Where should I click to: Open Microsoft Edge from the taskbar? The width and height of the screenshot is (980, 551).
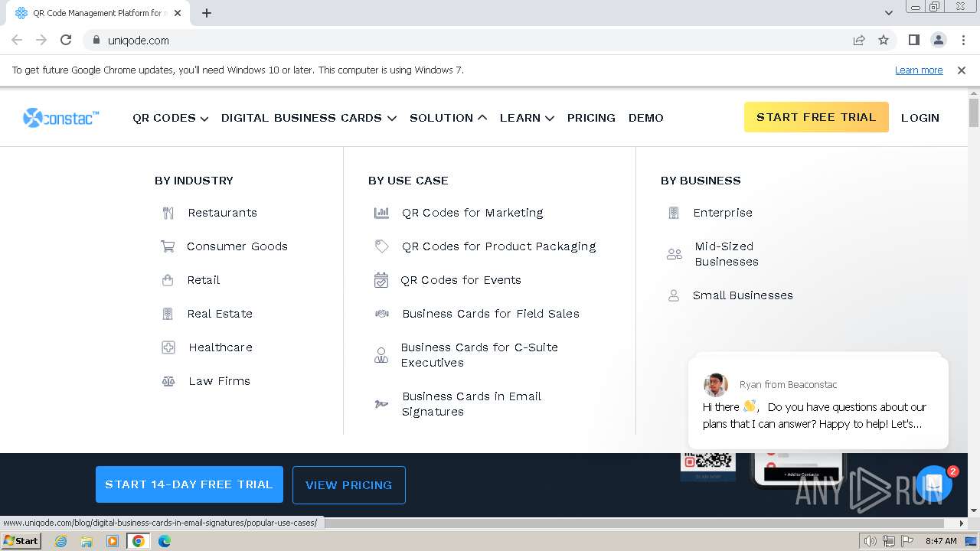[165, 541]
